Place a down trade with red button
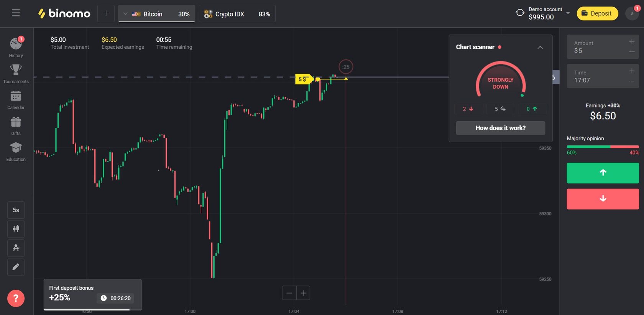Image resolution: width=644 pixels, height=315 pixels. pos(603,199)
